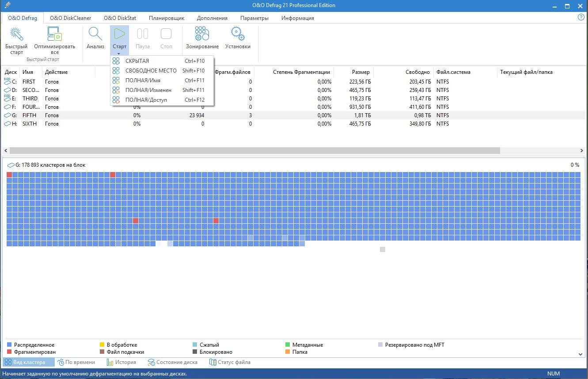Click the СКРЫТАЯ menu entry icon
Screen dimensions: 588x379
pos(116,61)
